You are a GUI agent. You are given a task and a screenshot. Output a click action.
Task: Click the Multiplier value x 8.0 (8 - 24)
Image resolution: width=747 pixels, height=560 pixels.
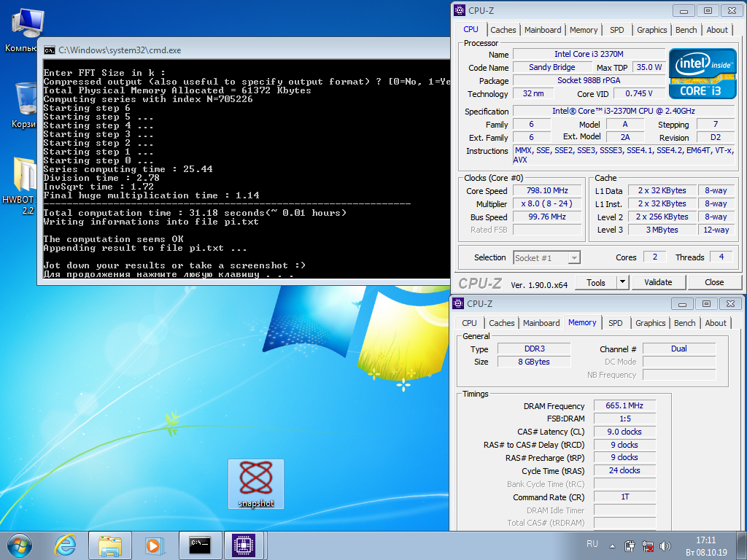click(547, 204)
